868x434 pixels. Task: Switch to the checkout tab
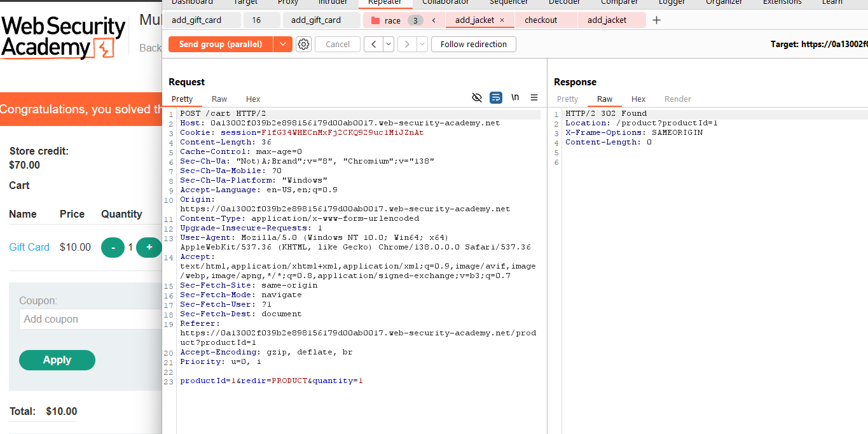click(541, 20)
